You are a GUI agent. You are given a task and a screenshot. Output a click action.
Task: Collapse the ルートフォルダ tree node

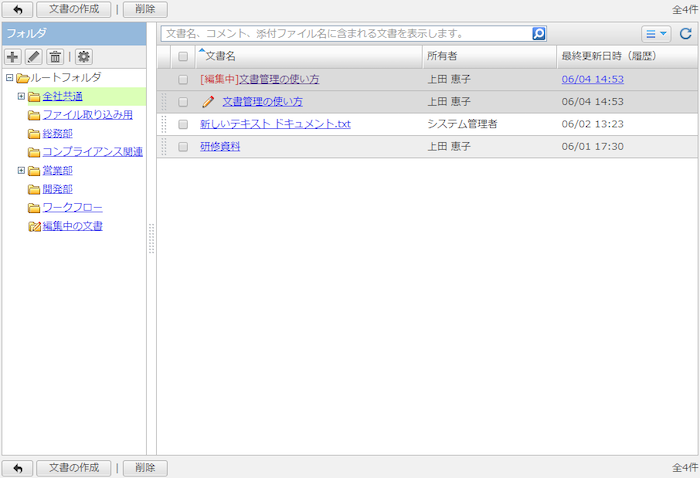tap(9, 78)
